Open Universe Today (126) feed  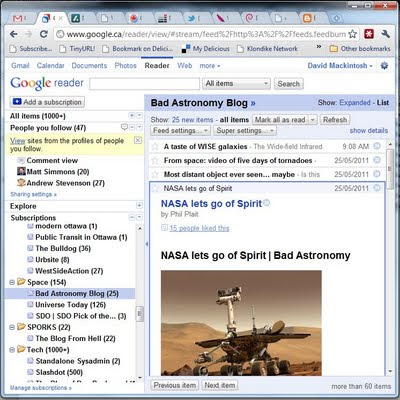[x=70, y=305]
